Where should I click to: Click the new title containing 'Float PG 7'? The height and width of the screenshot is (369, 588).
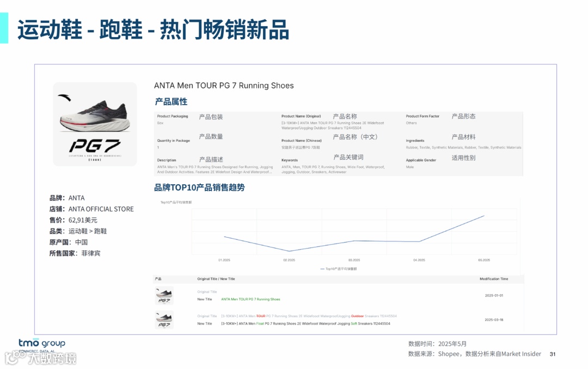305,324
